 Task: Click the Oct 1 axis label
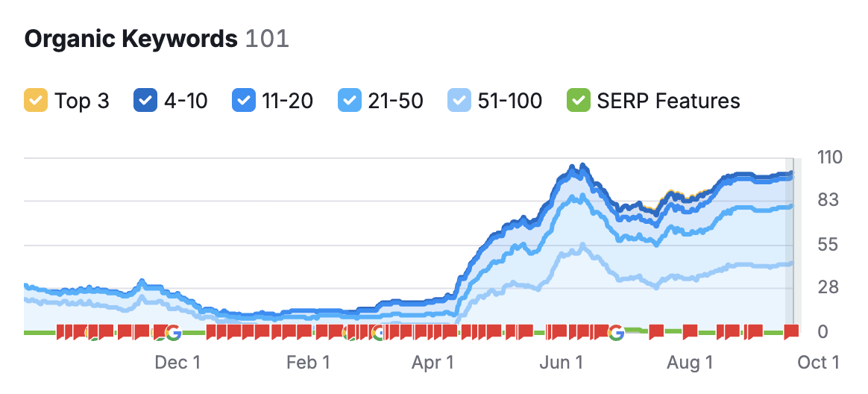[x=818, y=363]
